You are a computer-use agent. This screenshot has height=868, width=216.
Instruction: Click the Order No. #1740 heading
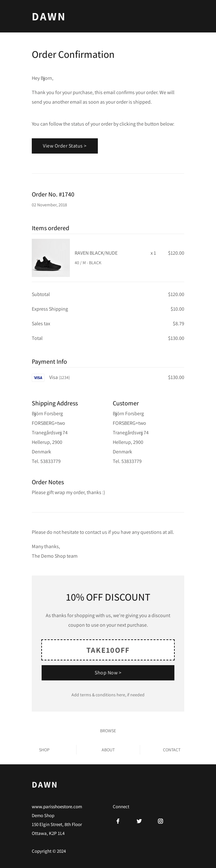(53, 194)
